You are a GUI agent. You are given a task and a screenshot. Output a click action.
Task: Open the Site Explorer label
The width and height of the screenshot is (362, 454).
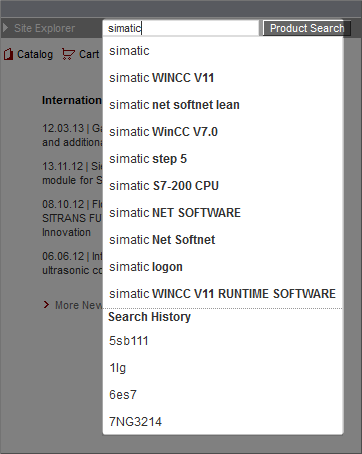(x=45, y=28)
